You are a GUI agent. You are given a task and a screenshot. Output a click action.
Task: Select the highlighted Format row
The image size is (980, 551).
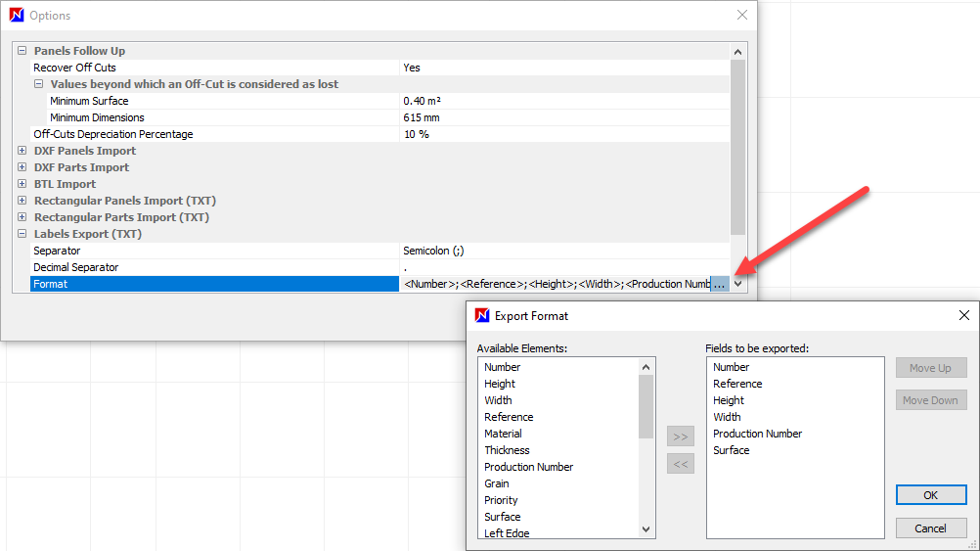point(215,284)
